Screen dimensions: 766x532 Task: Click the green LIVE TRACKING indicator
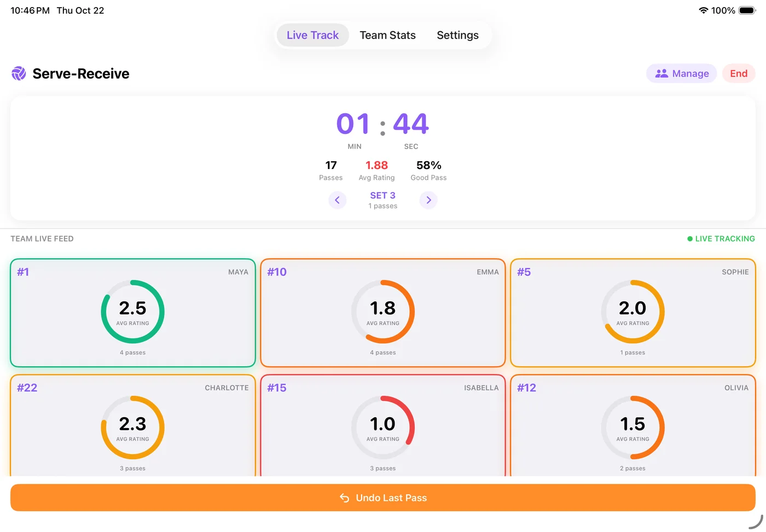point(721,238)
